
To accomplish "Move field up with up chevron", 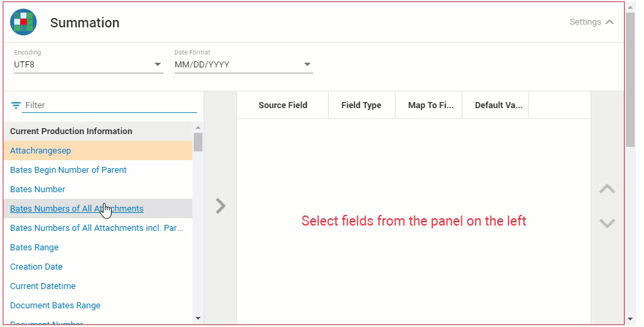I will (x=607, y=189).
